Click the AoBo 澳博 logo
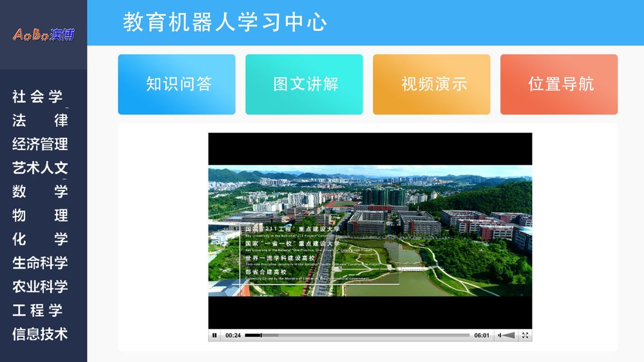 coord(43,34)
